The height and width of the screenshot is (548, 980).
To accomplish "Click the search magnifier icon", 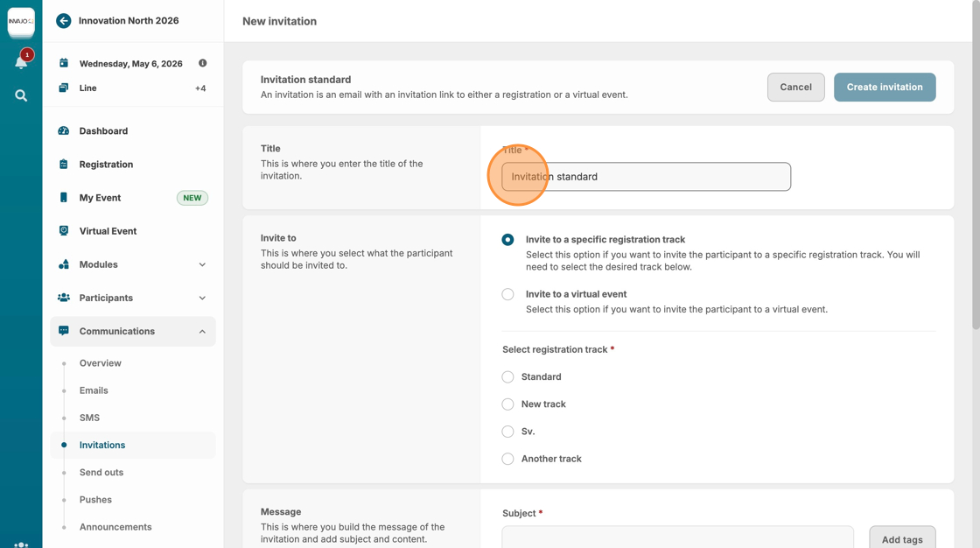I will [x=21, y=95].
